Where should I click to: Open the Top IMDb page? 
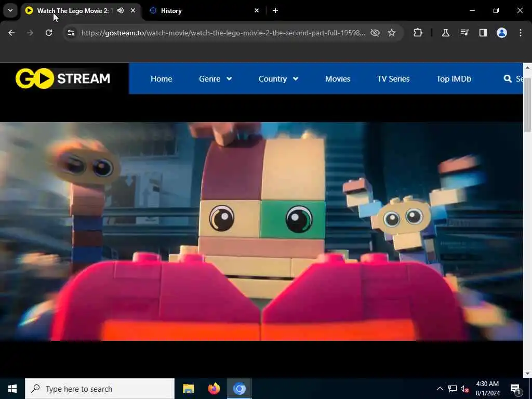pyautogui.click(x=454, y=79)
